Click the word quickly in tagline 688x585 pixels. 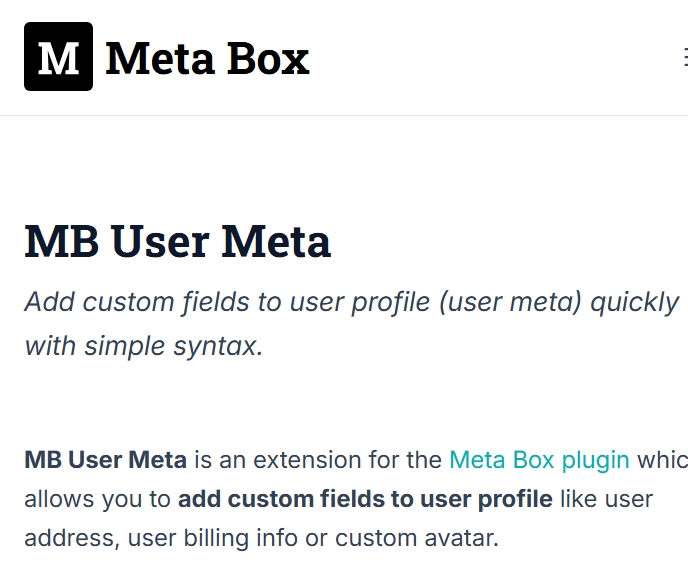634,303
